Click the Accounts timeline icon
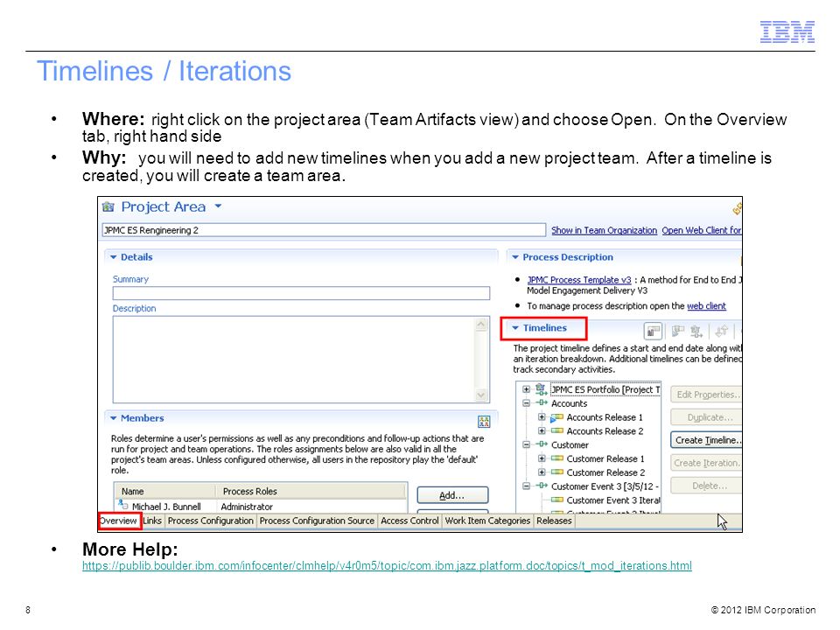 coord(542,402)
